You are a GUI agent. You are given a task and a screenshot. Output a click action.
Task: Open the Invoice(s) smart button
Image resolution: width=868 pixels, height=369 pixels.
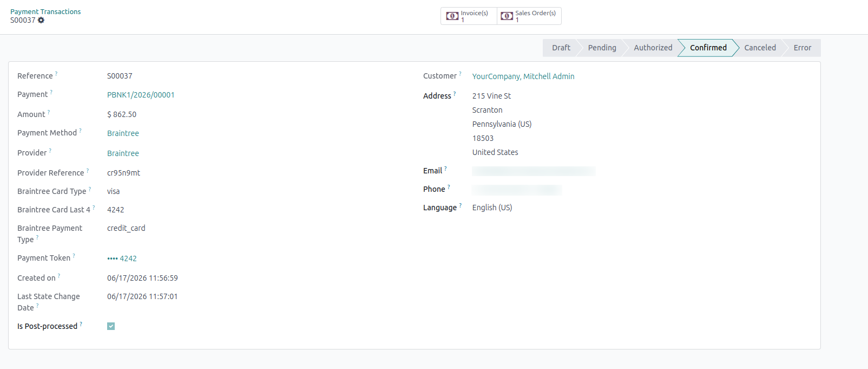pyautogui.click(x=469, y=16)
